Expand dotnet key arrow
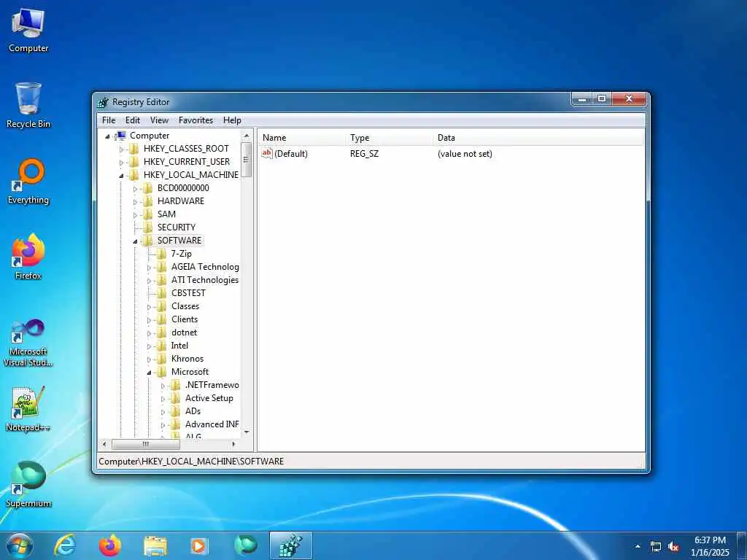 point(149,333)
